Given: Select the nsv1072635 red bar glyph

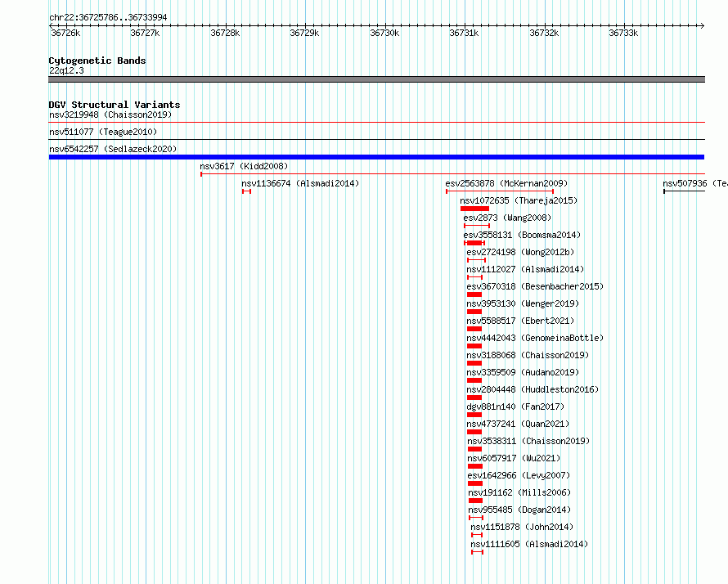Looking at the screenshot, I should pyautogui.click(x=474, y=209).
